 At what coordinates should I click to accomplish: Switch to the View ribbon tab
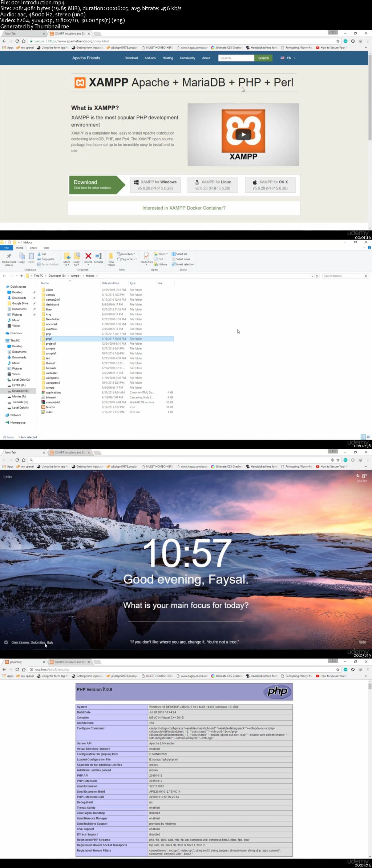tap(46, 248)
